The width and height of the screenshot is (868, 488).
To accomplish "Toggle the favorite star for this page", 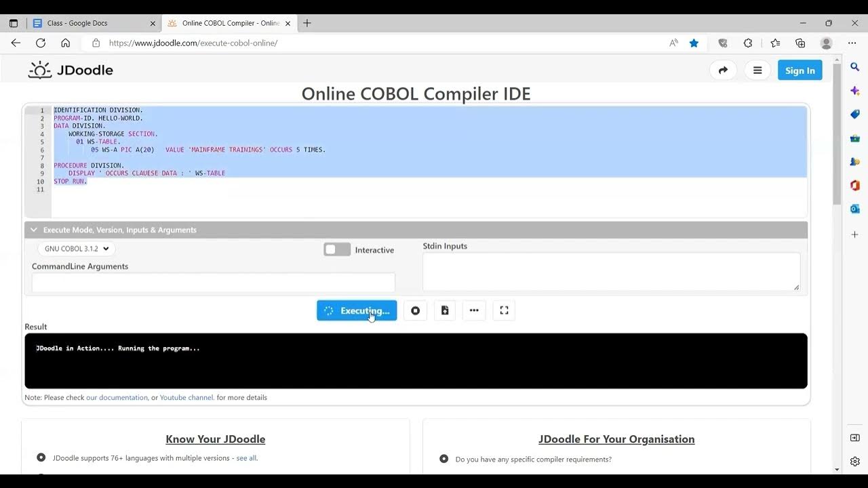I will click(x=694, y=43).
